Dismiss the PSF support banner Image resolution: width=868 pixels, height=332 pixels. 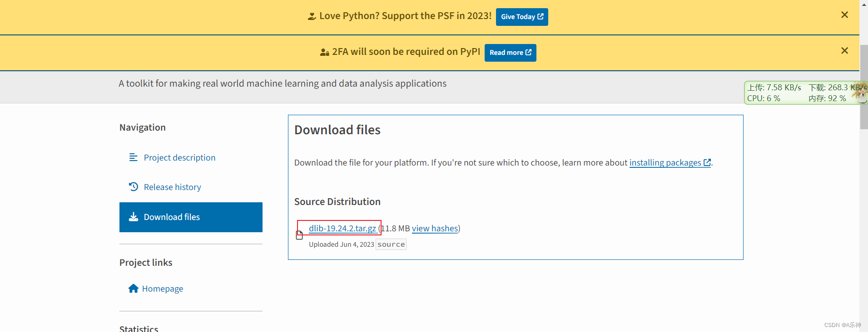point(844,15)
